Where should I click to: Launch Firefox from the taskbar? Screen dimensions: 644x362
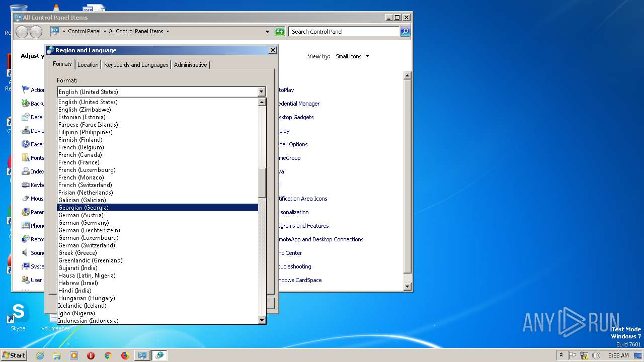click(x=125, y=355)
